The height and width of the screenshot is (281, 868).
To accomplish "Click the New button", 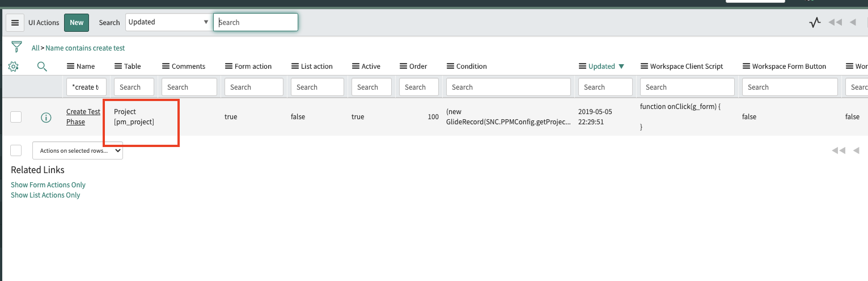I will (x=77, y=23).
